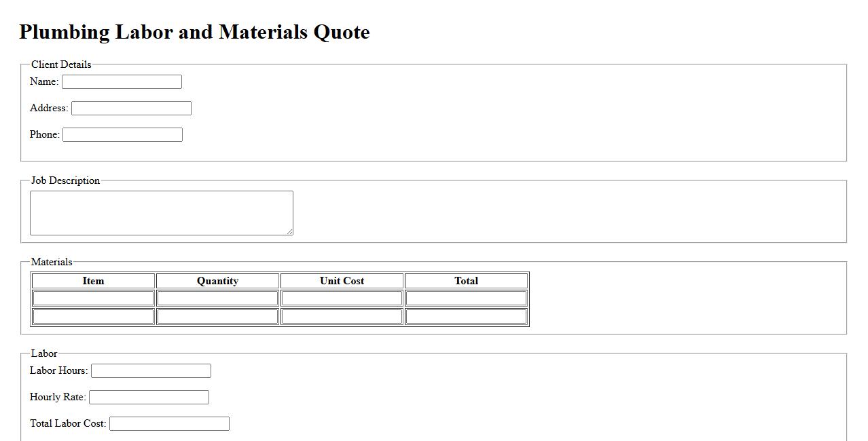Select second row Item cell
The width and height of the screenshot is (868, 441).
tap(93, 316)
